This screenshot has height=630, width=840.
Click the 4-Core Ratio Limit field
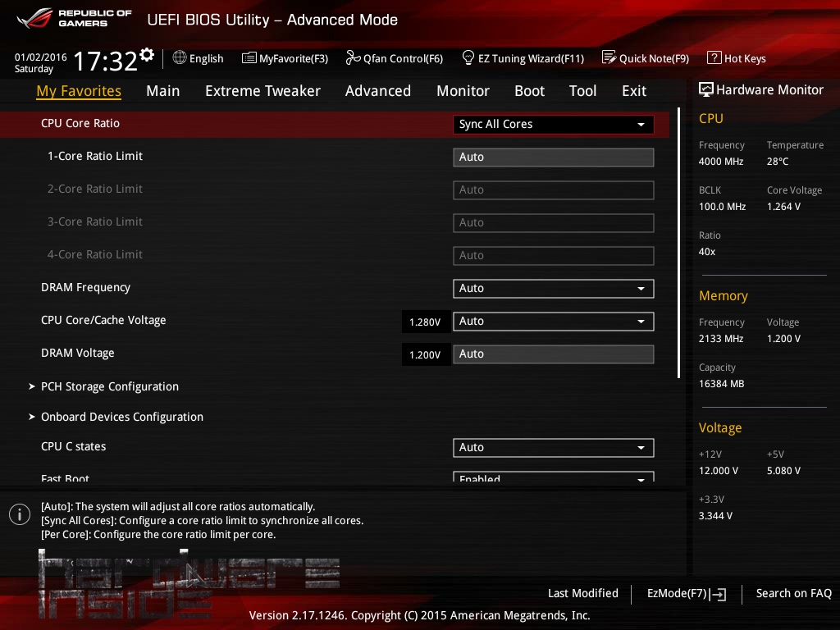point(554,256)
